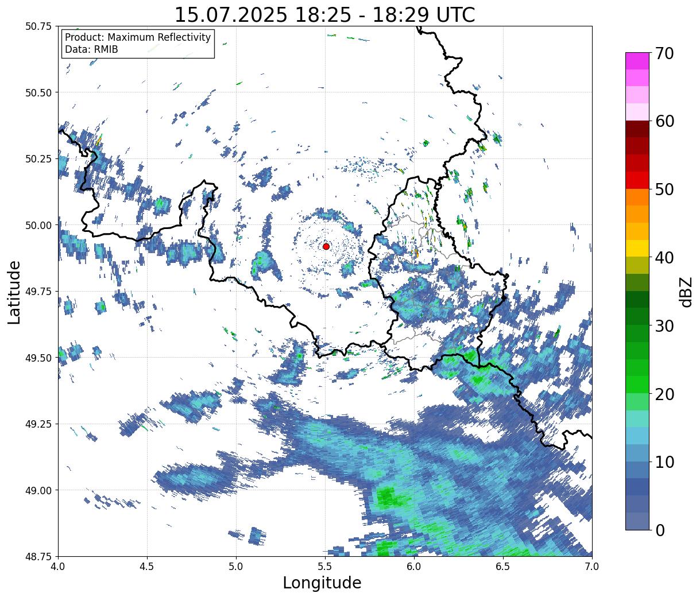Click colorbar tick label 30
The image size is (700, 597).
click(x=664, y=325)
